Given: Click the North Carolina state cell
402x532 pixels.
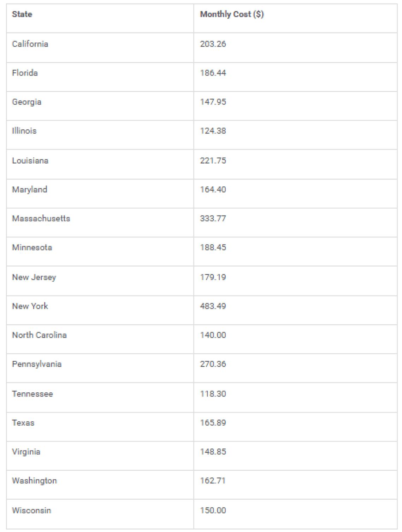Looking at the screenshot, I should click(39, 335).
